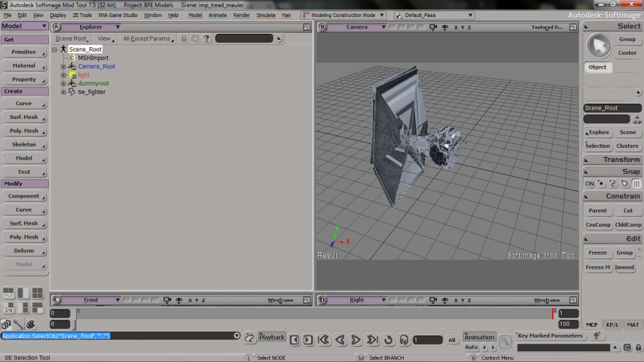Open Camera view selector dropdown

click(357, 27)
